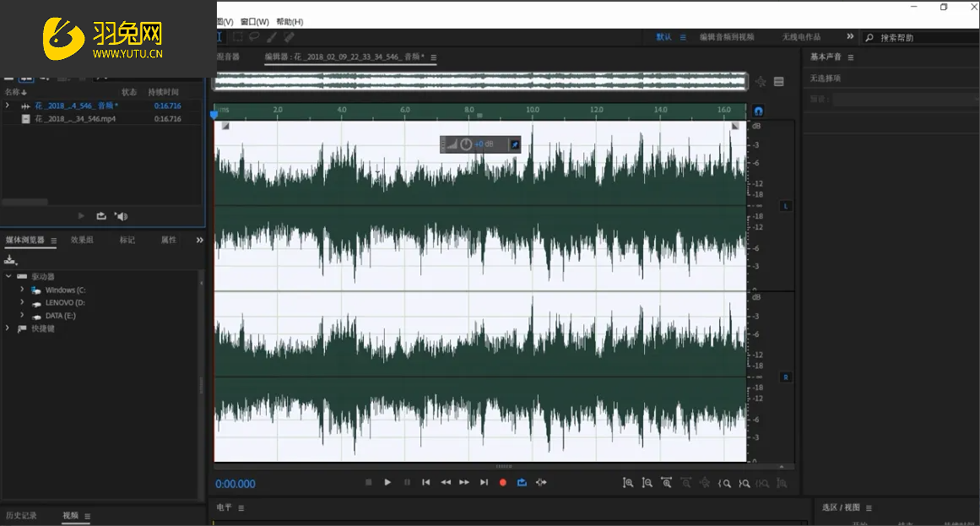The height and width of the screenshot is (526, 980).
Task: Switch to the 效果组 tab
Action: 82,240
